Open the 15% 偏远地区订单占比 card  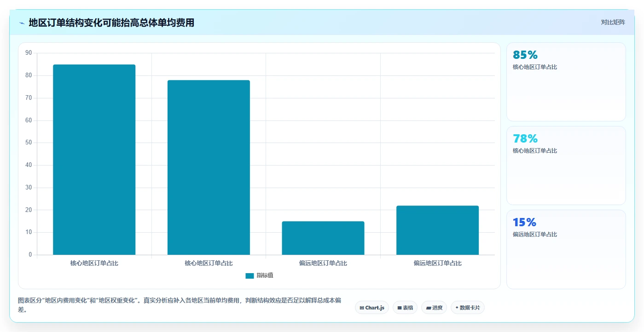point(566,250)
